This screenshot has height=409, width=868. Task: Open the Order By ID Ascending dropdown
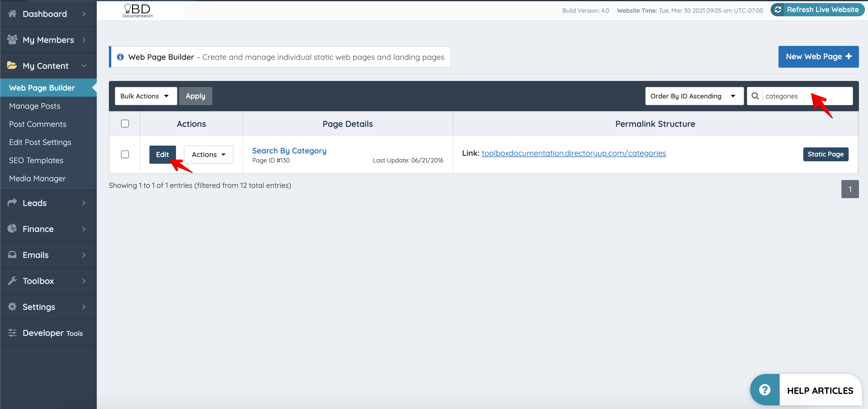pos(694,96)
